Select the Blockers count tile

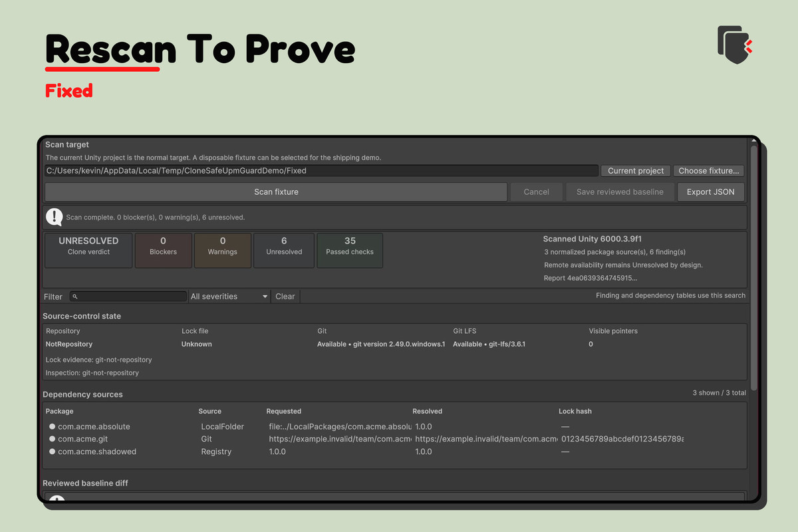(x=163, y=250)
